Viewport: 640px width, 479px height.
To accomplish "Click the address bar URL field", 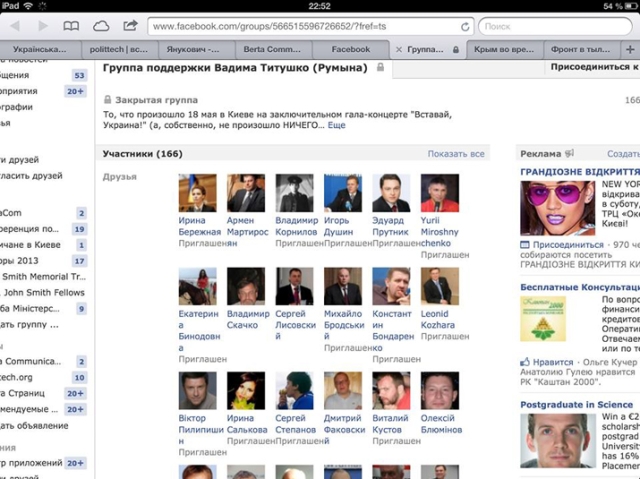I will (x=300, y=26).
